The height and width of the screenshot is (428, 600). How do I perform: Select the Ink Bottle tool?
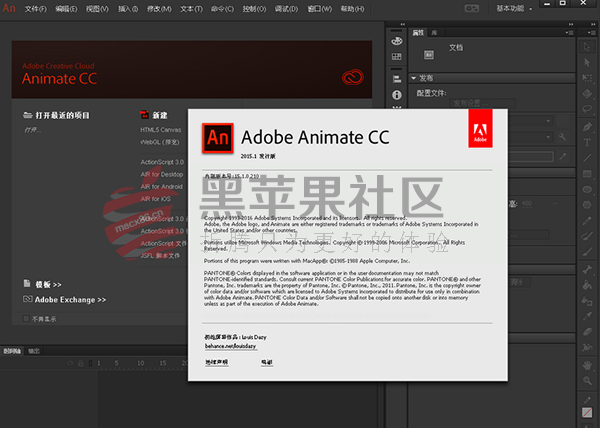click(587, 300)
